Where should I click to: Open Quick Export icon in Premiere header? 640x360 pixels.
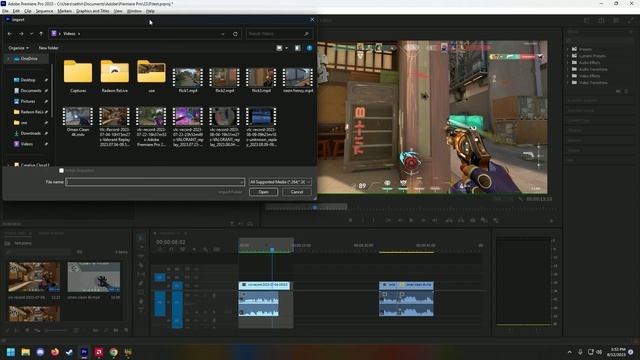click(x=601, y=20)
